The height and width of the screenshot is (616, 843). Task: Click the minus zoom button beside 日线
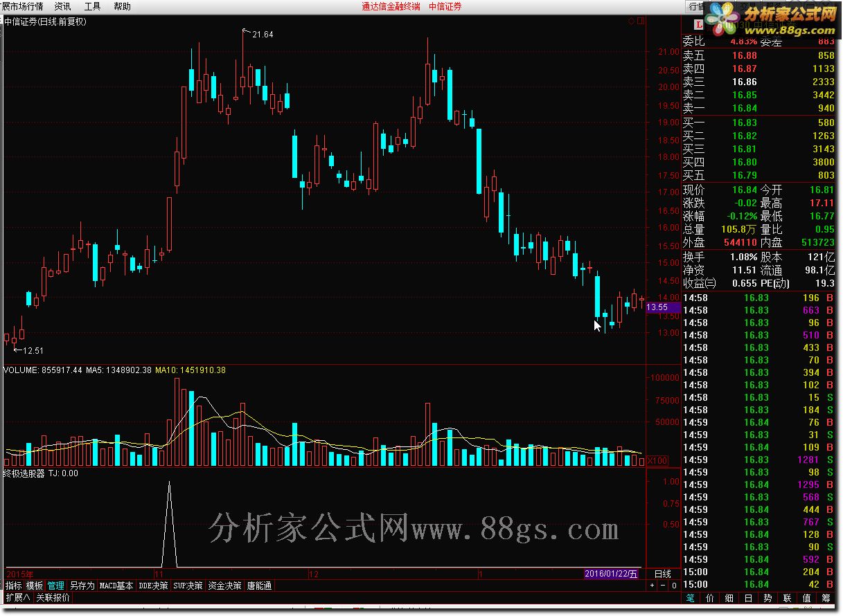(x=663, y=586)
